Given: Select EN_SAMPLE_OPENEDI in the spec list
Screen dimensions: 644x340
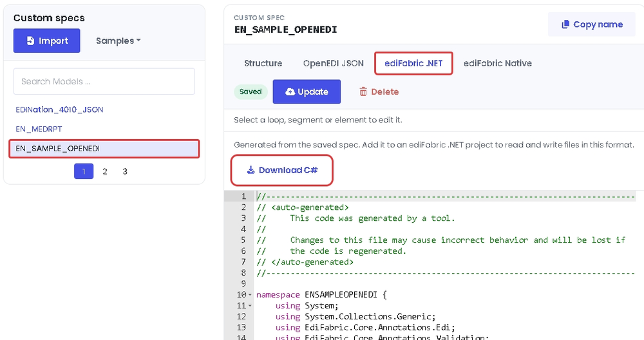Looking at the screenshot, I should pos(104,149).
